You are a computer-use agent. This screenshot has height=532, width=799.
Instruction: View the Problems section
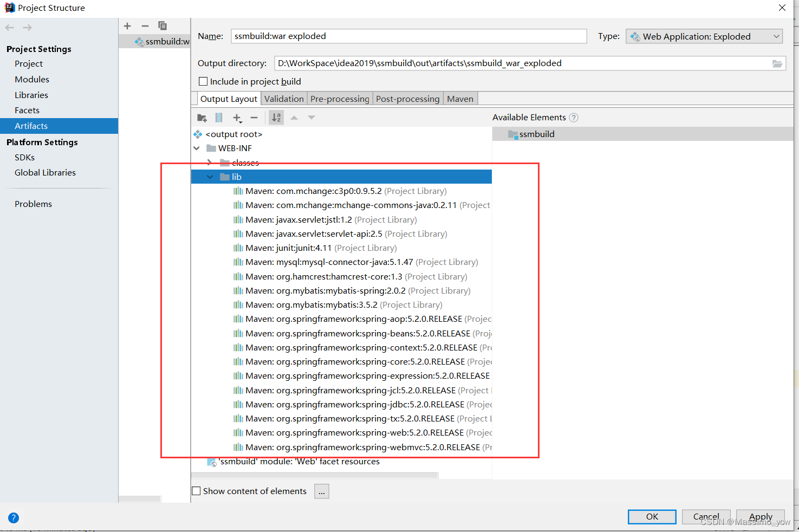pyautogui.click(x=34, y=204)
